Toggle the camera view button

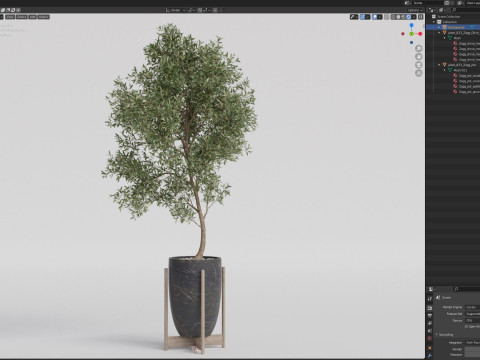pyautogui.click(x=419, y=65)
